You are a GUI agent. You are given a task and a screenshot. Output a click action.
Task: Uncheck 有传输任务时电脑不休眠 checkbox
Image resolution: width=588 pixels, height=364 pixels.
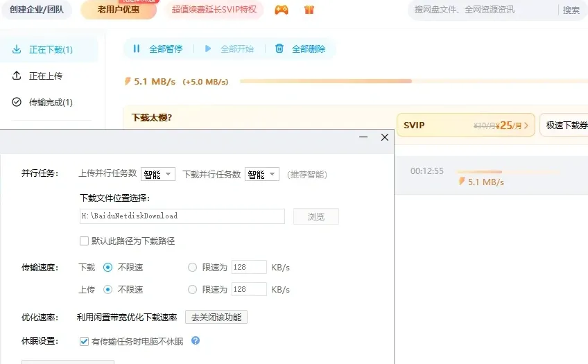point(84,342)
